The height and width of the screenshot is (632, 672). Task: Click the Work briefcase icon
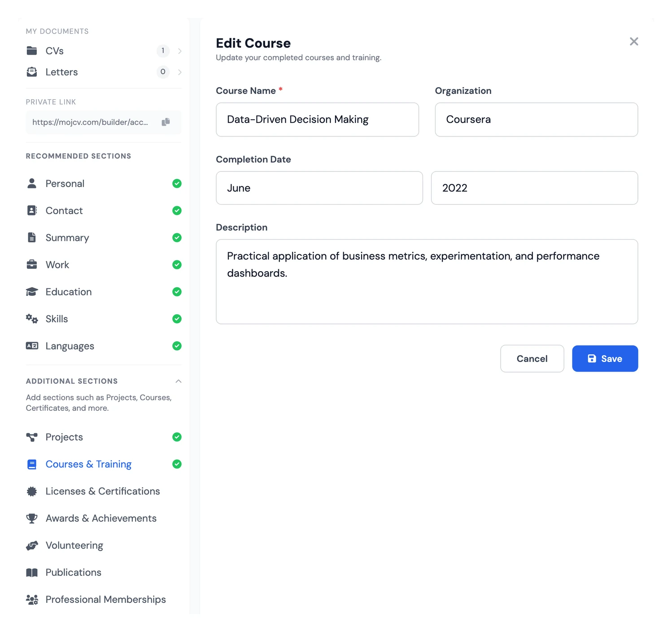click(32, 264)
